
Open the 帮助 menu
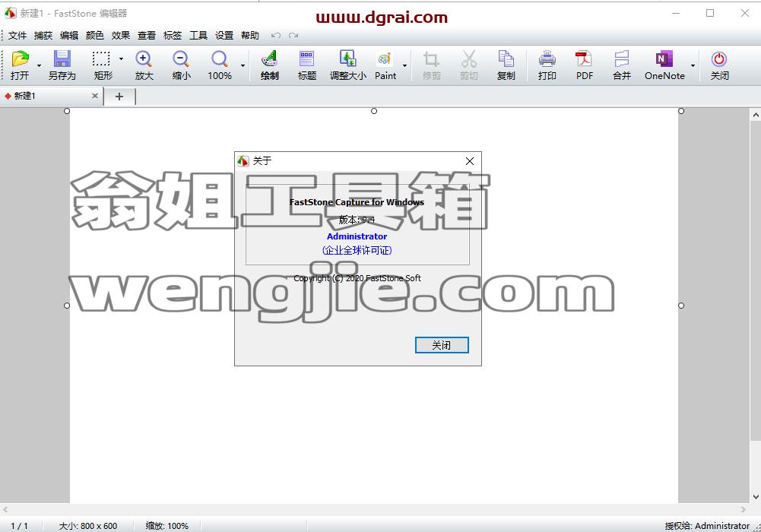pyautogui.click(x=250, y=36)
